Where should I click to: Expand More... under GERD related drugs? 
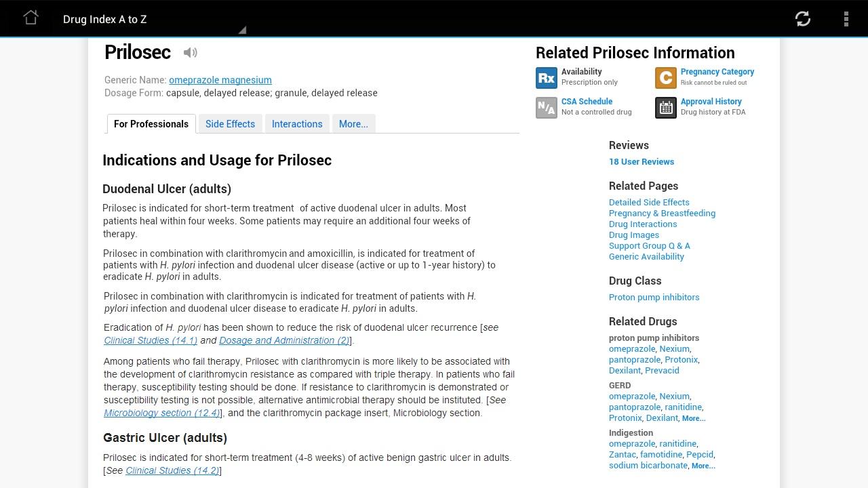coord(693,418)
